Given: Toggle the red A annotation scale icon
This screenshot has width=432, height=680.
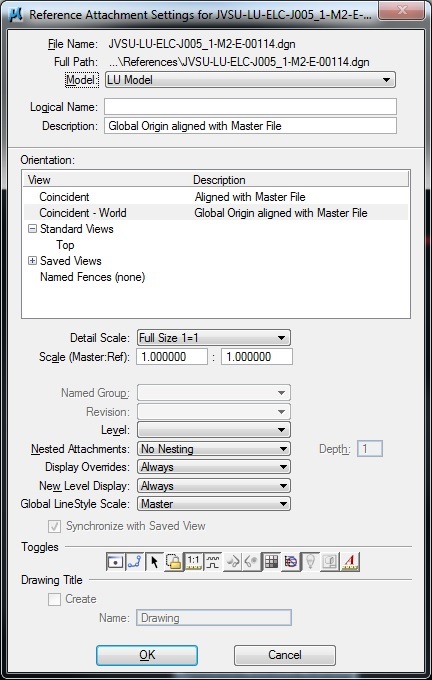Looking at the screenshot, I should click(350, 562).
